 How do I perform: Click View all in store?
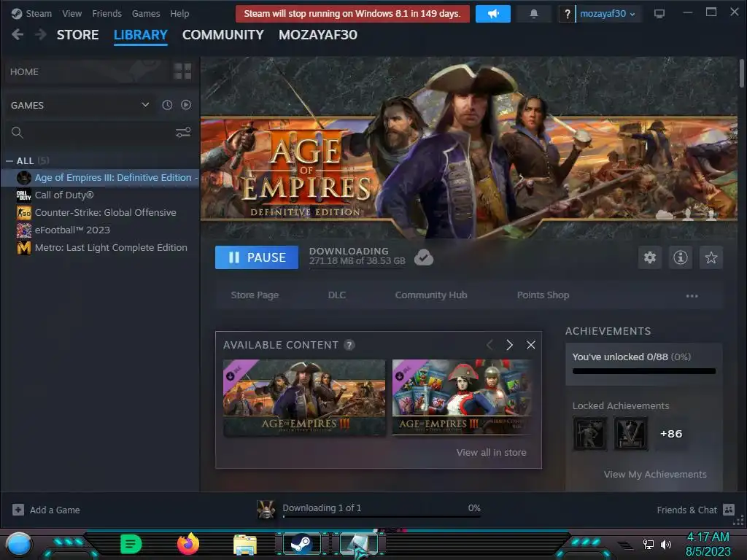491,452
